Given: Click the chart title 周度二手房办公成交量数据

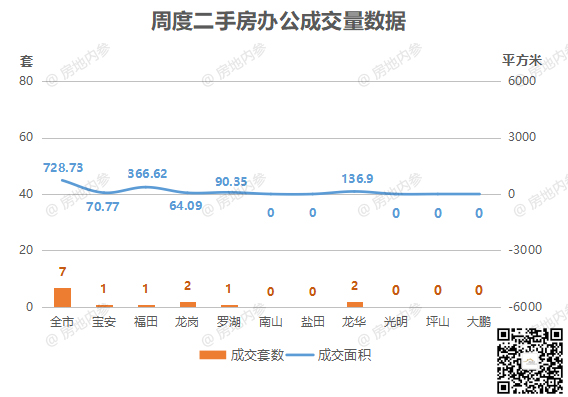Looking at the screenshot, I should 278,21.
